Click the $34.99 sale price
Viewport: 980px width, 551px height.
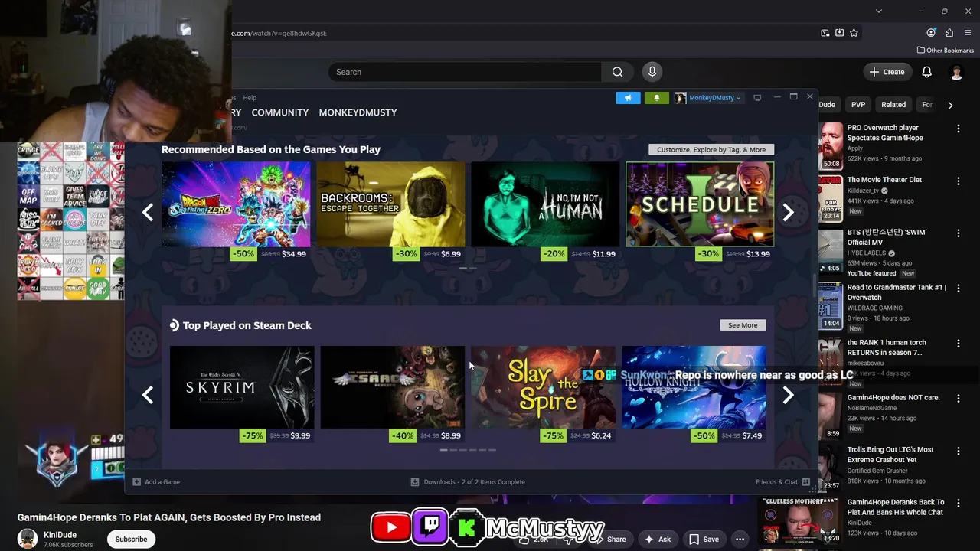294,254
